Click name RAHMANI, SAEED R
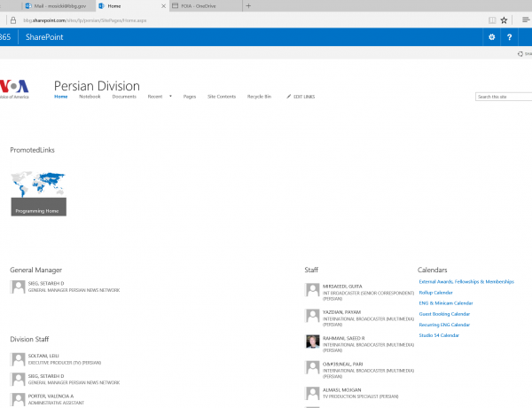532x408 pixels. (343, 338)
